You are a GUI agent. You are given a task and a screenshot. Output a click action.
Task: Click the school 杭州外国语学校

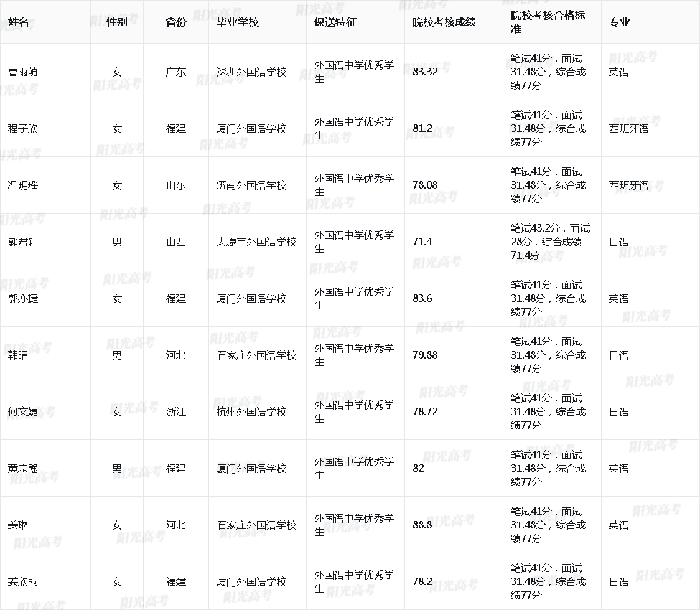coord(251,412)
